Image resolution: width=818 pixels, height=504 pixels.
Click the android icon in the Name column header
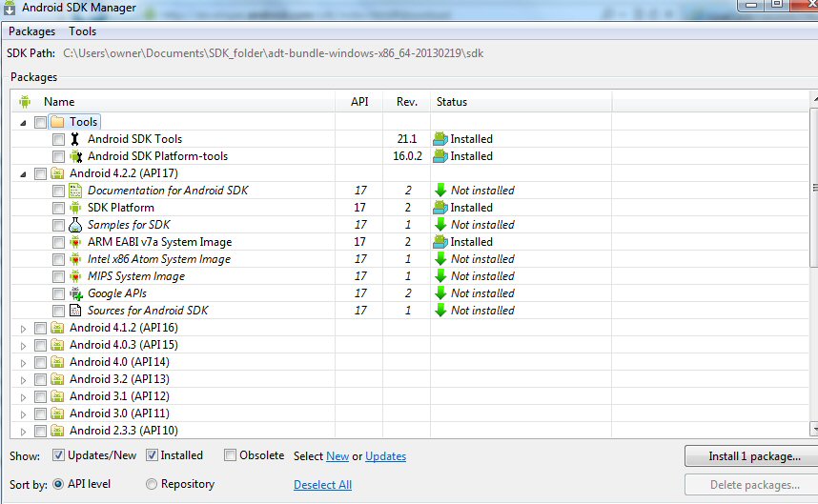click(25, 102)
